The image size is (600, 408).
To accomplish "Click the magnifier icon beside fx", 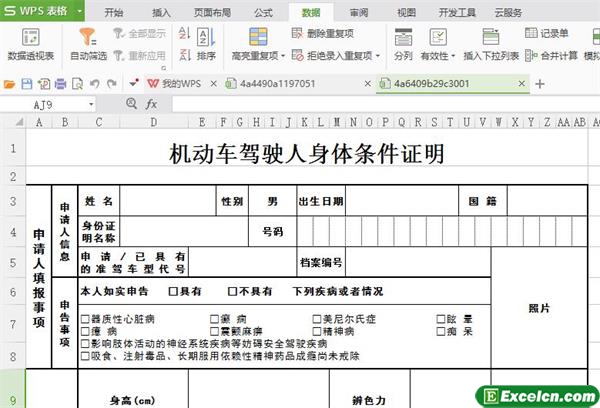I will tap(131, 103).
